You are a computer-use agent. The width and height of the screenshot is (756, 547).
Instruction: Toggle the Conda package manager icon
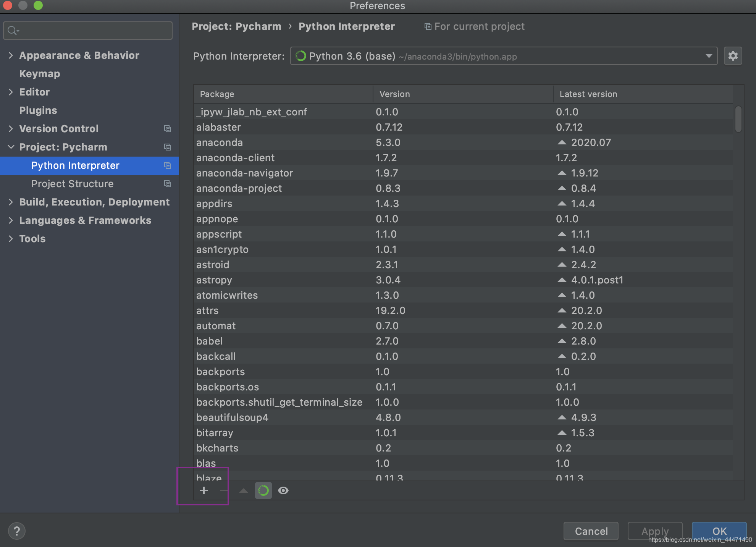(263, 490)
